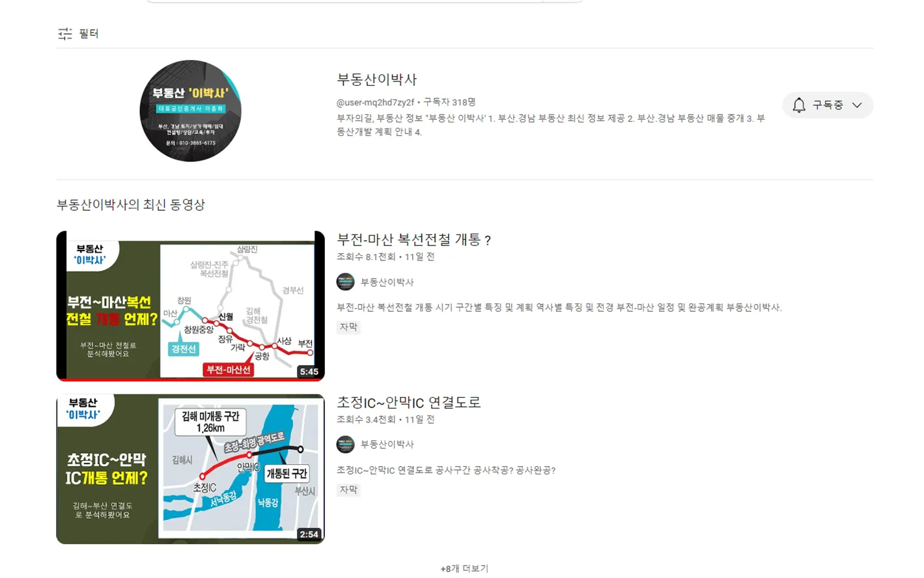Open the video 부전-마산 복선전철 개통?
Image resolution: width=924 pixels, height=578 pixels.
pos(413,240)
